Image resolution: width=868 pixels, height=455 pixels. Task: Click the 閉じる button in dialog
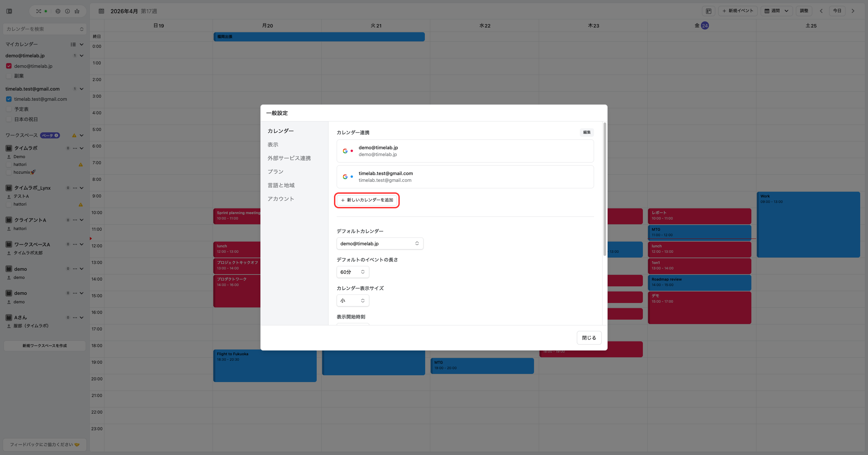pyautogui.click(x=589, y=338)
